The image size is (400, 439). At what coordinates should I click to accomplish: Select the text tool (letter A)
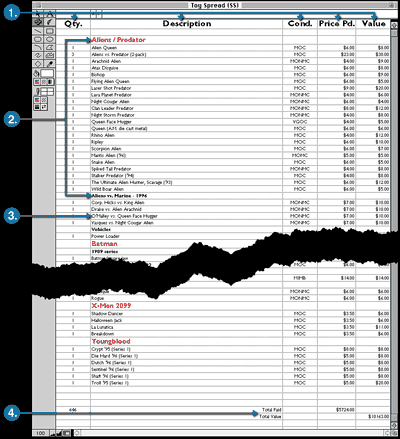pos(49,14)
